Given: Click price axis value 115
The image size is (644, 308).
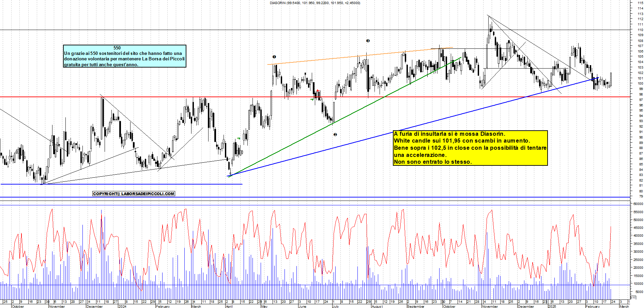Looking at the screenshot, I should click(x=641, y=3).
